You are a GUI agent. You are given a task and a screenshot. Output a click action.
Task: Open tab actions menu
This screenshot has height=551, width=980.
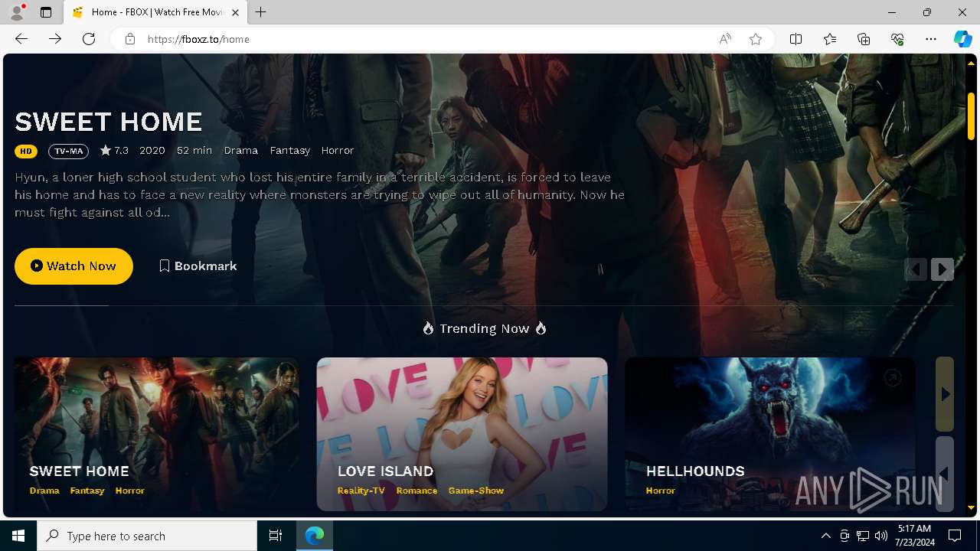coord(46,12)
